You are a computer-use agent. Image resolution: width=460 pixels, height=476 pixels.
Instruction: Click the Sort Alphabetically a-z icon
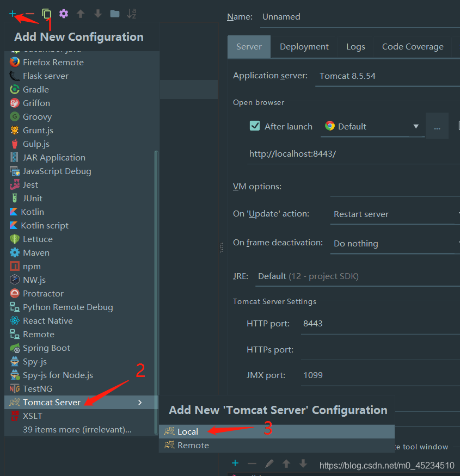pyautogui.click(x=132, y=14)
